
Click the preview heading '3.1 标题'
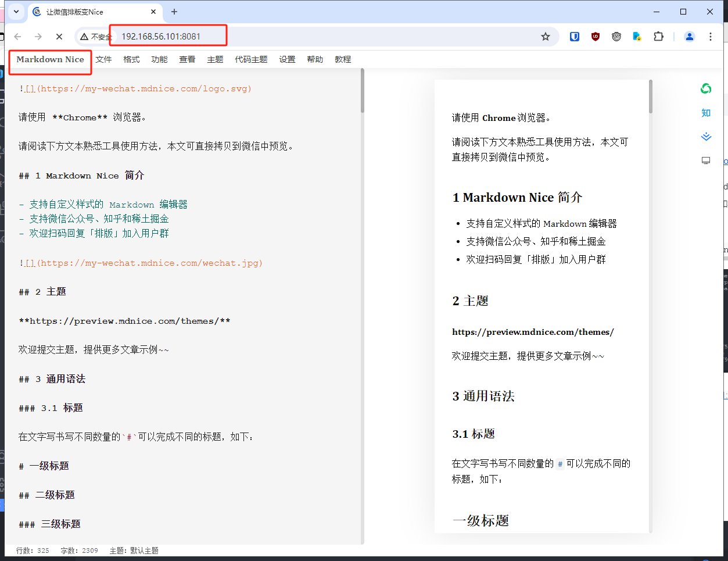[474, 434]
